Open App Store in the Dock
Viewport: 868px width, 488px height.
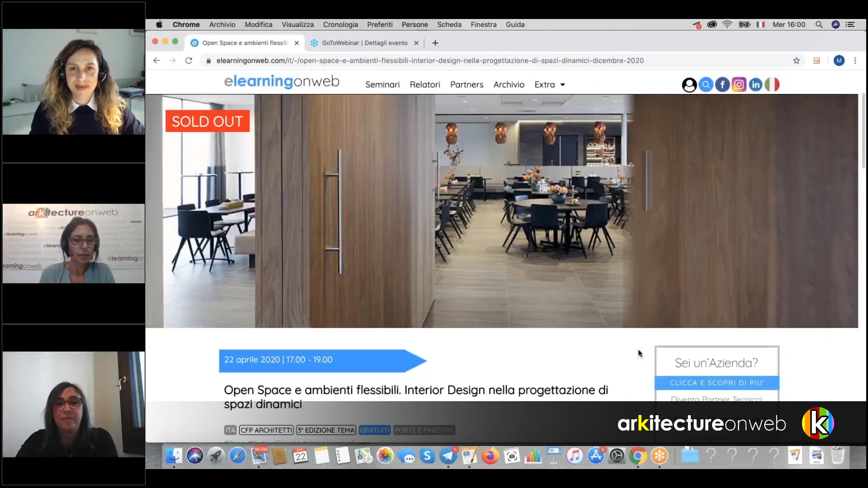coord(596,456)
